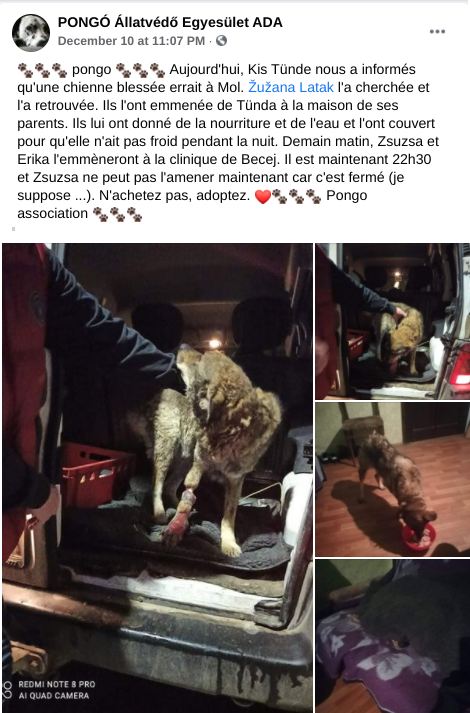Screen dimensions: 470x713
Task: Click the van tail light in top-right photo
Action: coord(460,366)
